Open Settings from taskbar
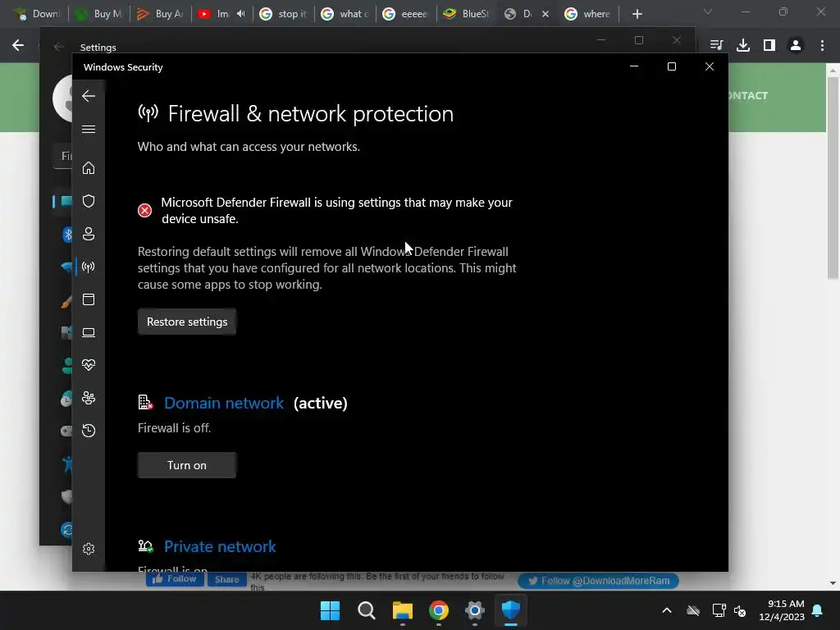Screen dimensions: 840x630 point(475,610)
